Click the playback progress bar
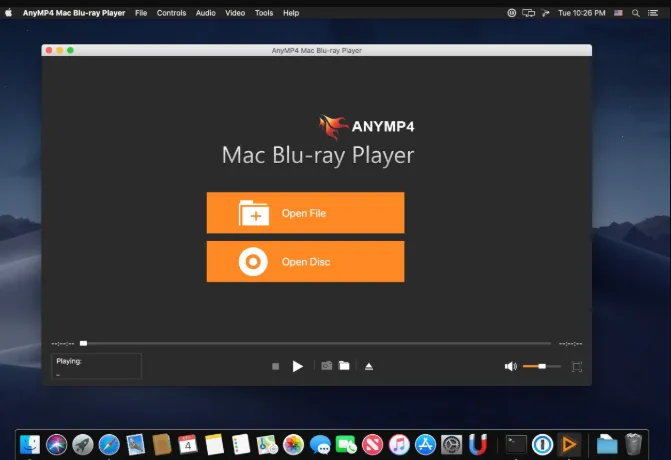 click(x=315, y=343)
